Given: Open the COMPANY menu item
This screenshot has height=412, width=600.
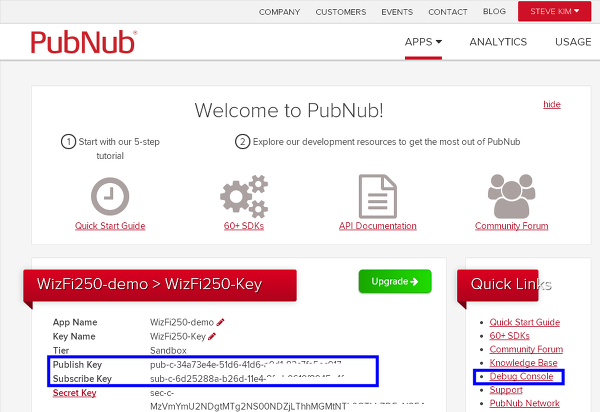Looking at the screenshot, I should 279,12.
